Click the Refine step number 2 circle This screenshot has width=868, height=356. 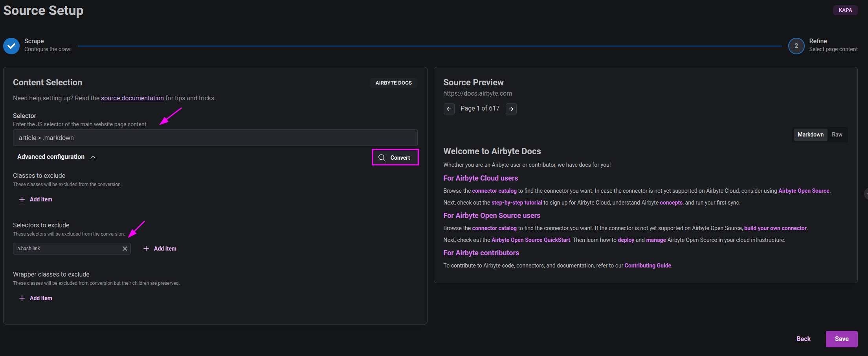point(796,46)
